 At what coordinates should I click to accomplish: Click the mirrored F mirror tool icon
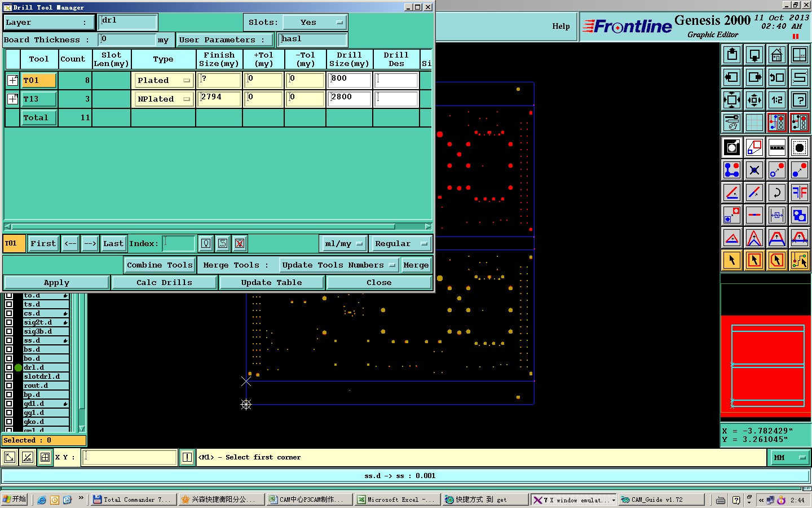click(x=799, y=192)
